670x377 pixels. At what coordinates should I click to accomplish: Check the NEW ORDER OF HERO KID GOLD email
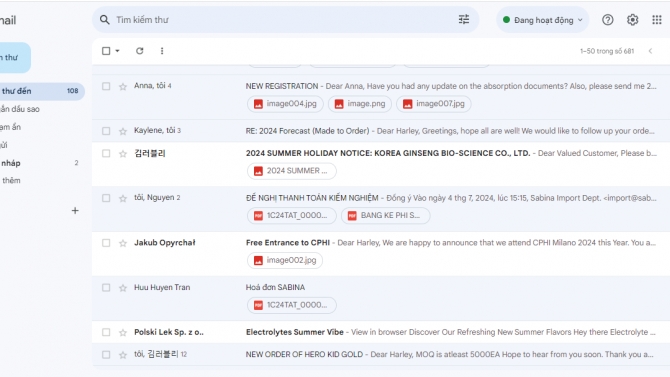[x=106, y=354]
